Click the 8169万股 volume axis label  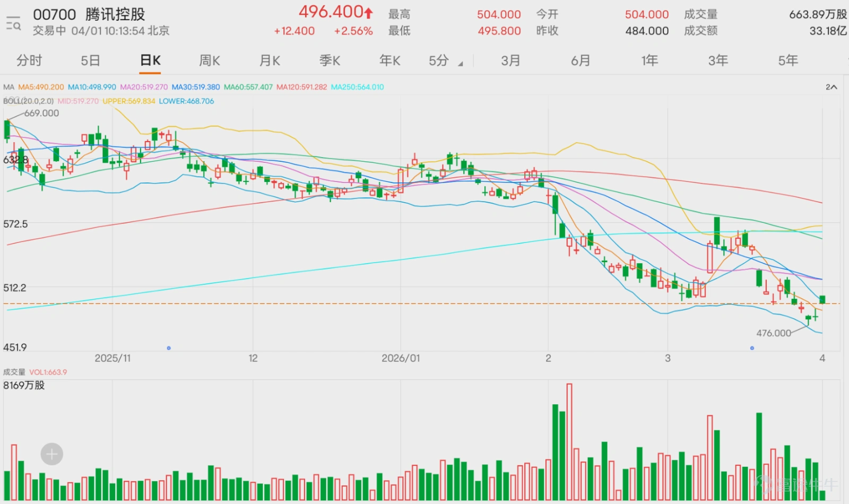tap(24, 385)
